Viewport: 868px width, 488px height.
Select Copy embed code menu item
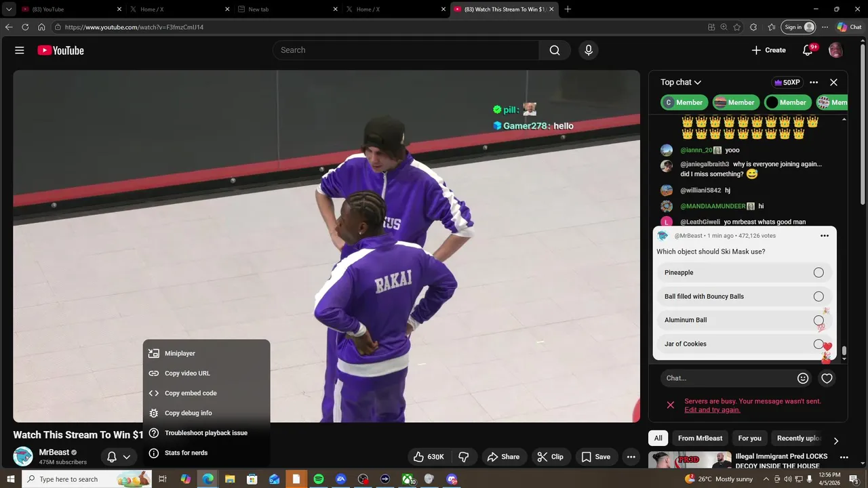click(206, 393)
